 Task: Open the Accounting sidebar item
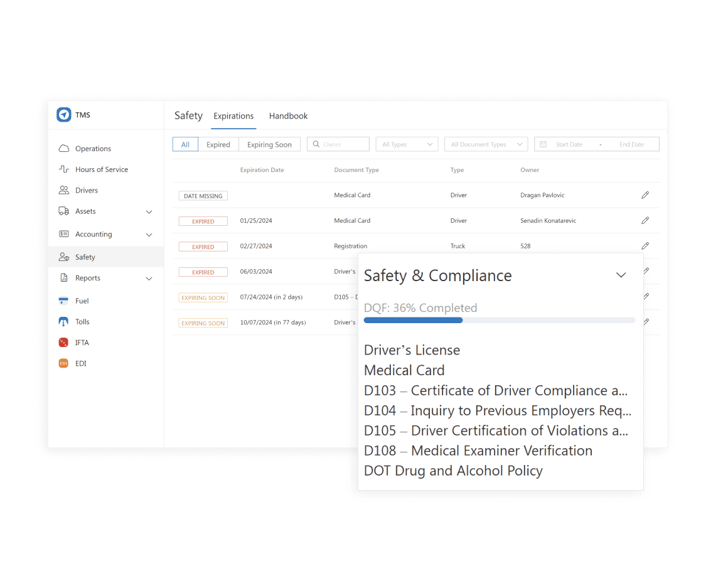[94, 234]
